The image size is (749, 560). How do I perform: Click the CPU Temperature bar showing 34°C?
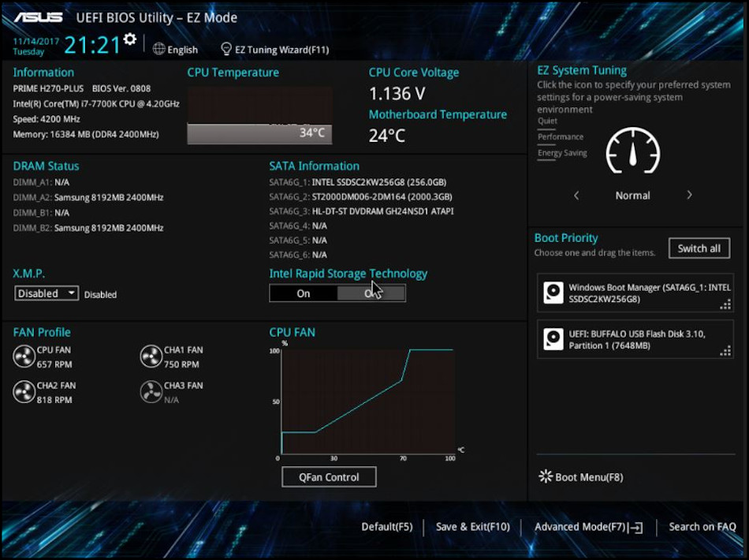click(x=259, y=133)
